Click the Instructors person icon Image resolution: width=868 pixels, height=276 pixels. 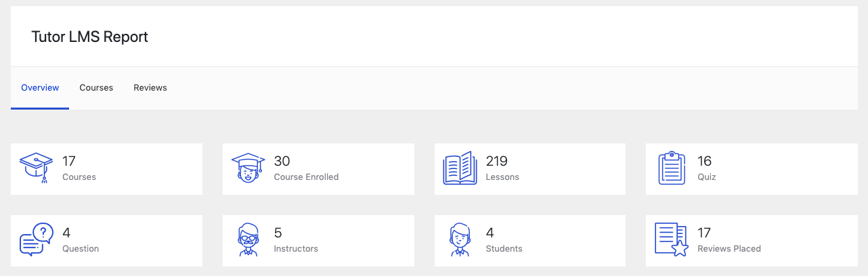tap(248, 240)
